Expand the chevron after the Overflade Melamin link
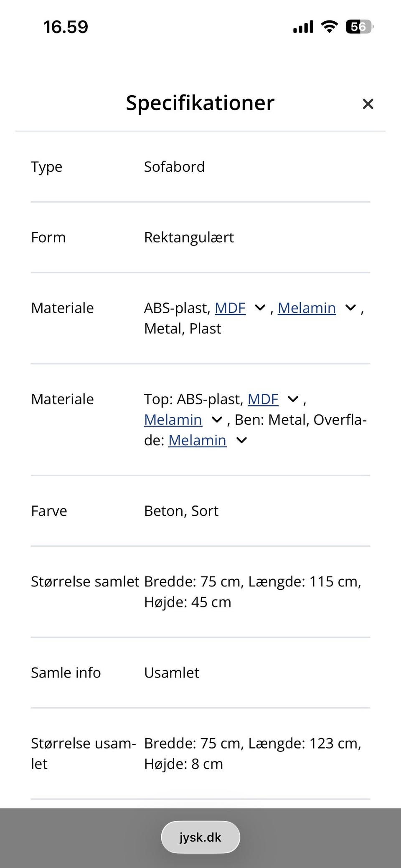The height and width of the screenshot is (868, 401). pos(241,440)
